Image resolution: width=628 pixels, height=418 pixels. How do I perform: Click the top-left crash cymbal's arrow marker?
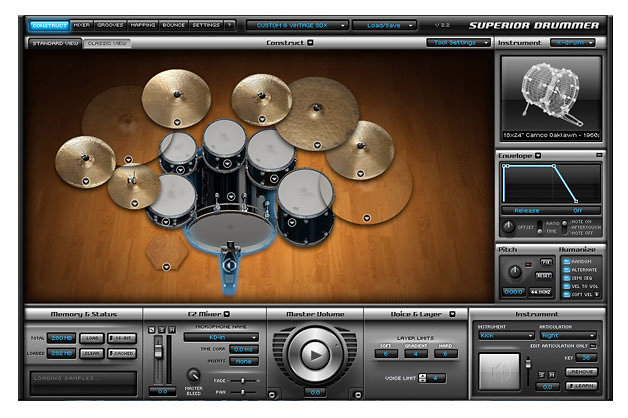point(177,122)
